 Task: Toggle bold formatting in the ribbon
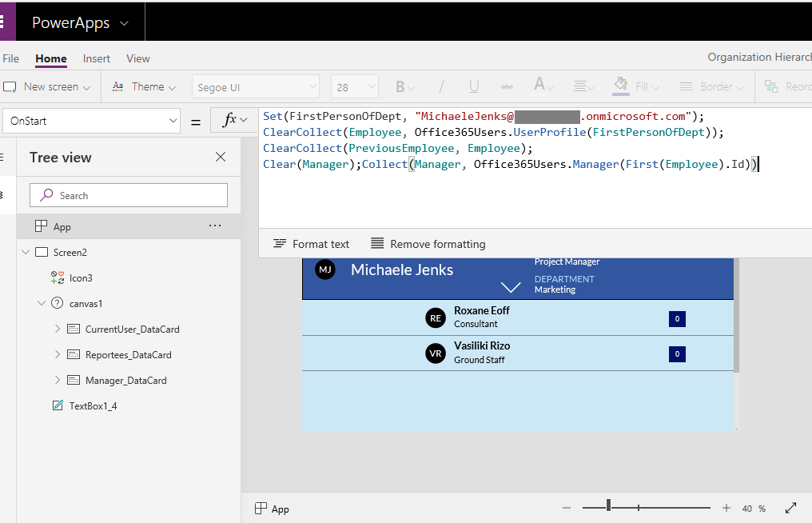(400, 86)
